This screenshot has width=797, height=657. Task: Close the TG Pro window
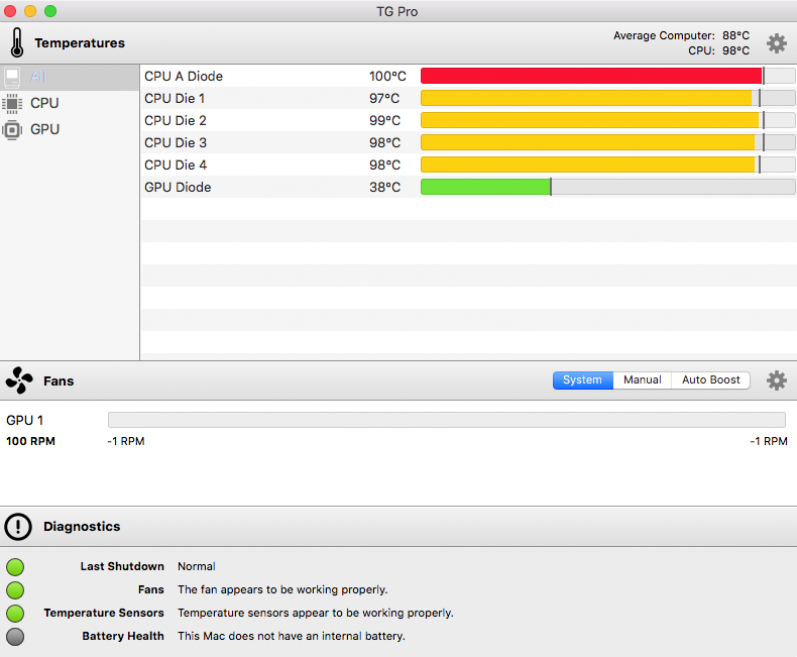(x=10, y=11)
